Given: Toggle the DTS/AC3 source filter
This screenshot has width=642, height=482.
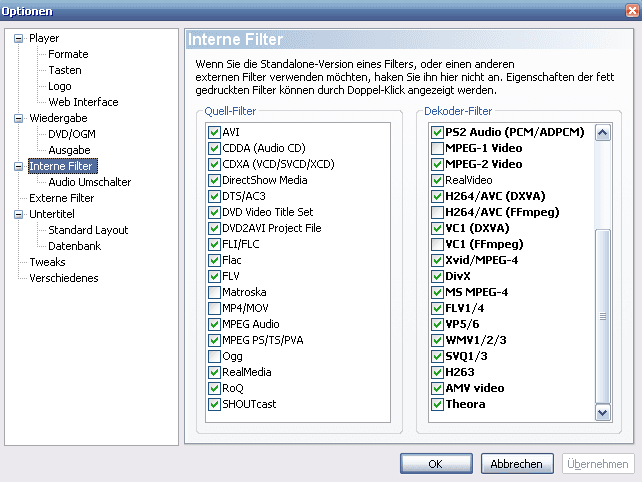Looking at the screenshot, I should click(x=214, y=196).
